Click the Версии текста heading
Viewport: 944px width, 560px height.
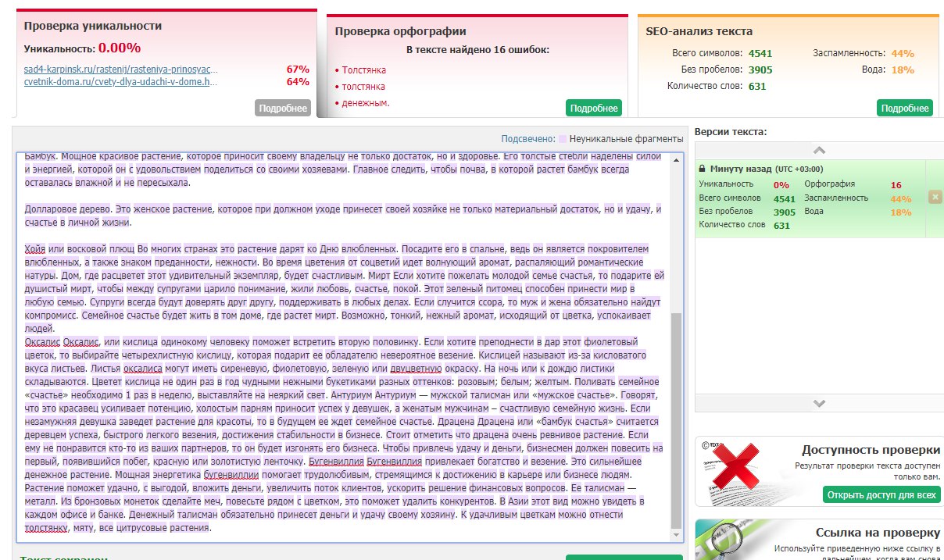tap(731, 131)
